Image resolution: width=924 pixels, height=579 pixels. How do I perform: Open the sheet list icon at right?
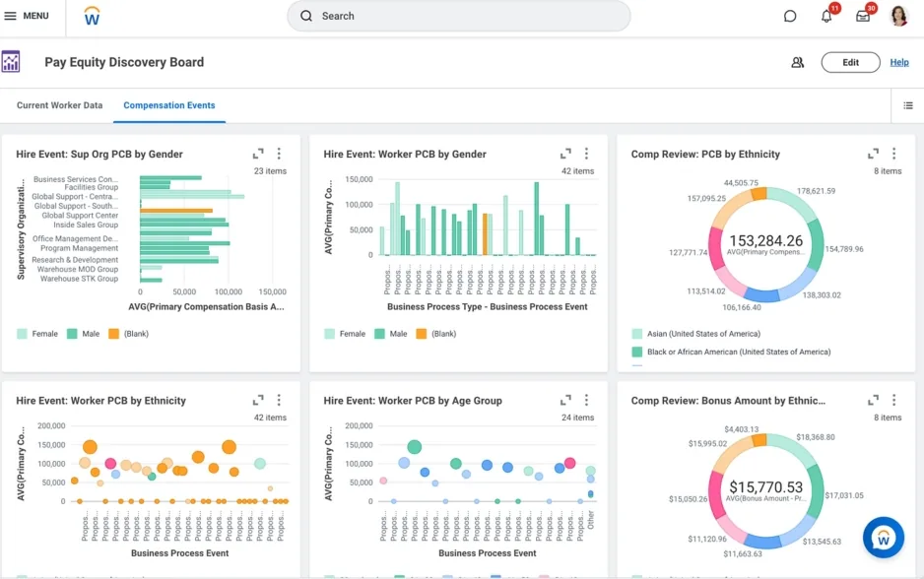tap(908, 105)
